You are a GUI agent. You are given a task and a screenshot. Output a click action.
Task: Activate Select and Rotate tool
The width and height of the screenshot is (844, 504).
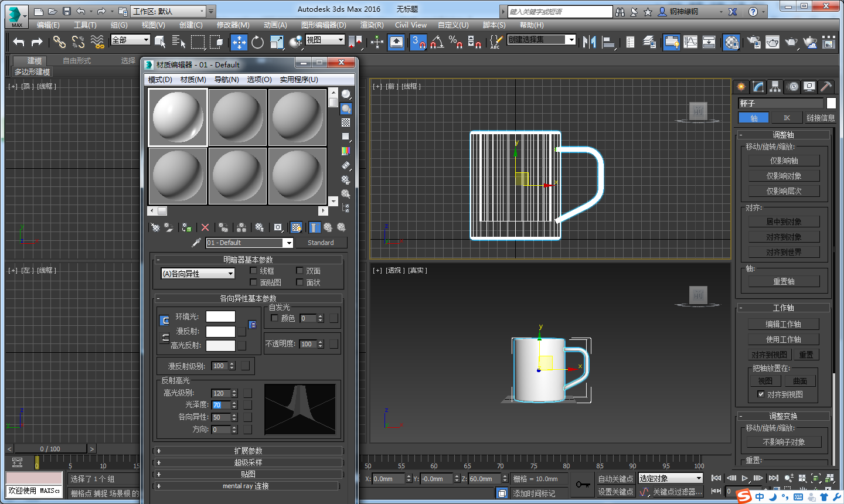[x=257, y=42]
